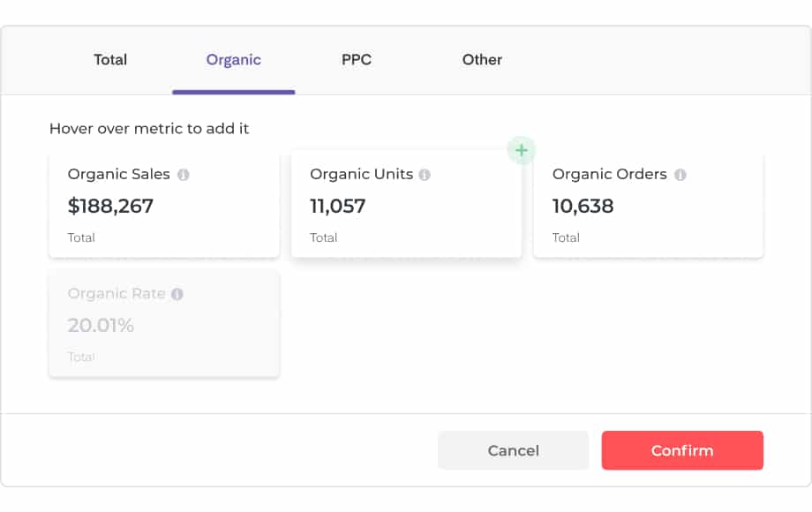Viewport: 812px width, 512px height.
Task: Confirm the metric selection
Action: [681, 450]
